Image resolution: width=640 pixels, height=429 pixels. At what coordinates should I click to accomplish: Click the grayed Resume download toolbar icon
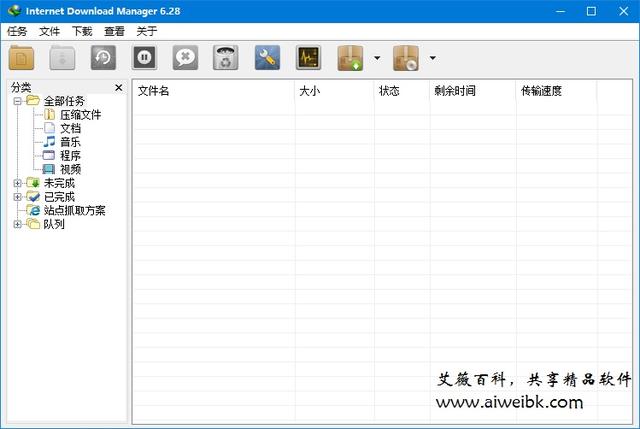pos(62,58)
